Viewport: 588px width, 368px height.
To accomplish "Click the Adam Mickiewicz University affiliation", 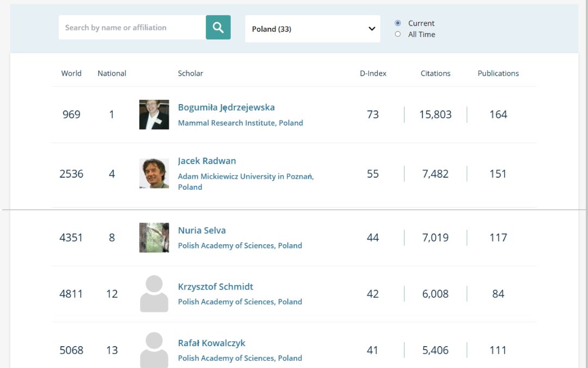I will (246, 176).
